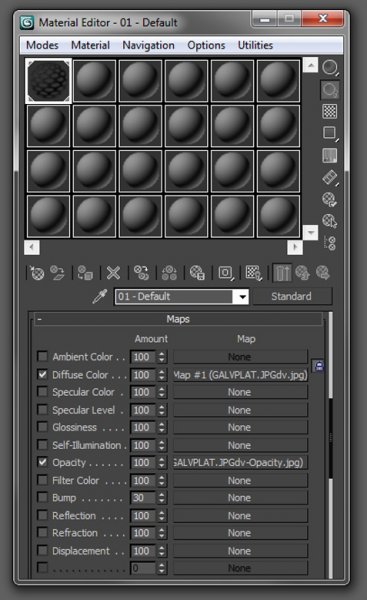This screenshot has height=600, width=367.
Task: Click the Video Color Check icon
Action: coord(329,156)
